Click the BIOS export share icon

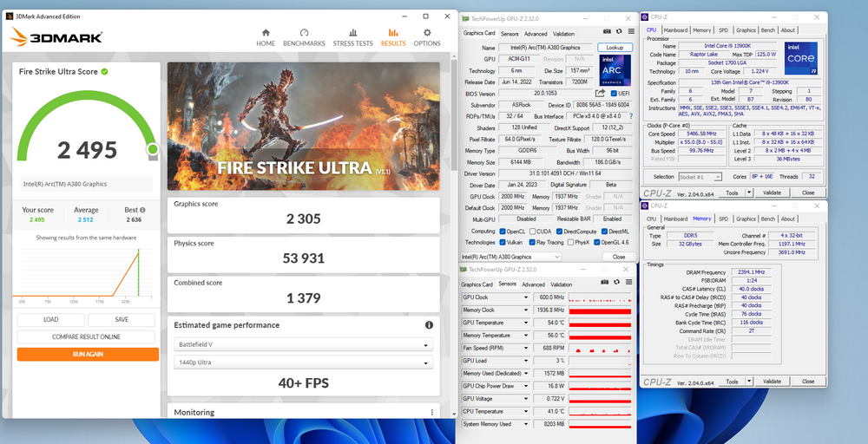[600, 93]
